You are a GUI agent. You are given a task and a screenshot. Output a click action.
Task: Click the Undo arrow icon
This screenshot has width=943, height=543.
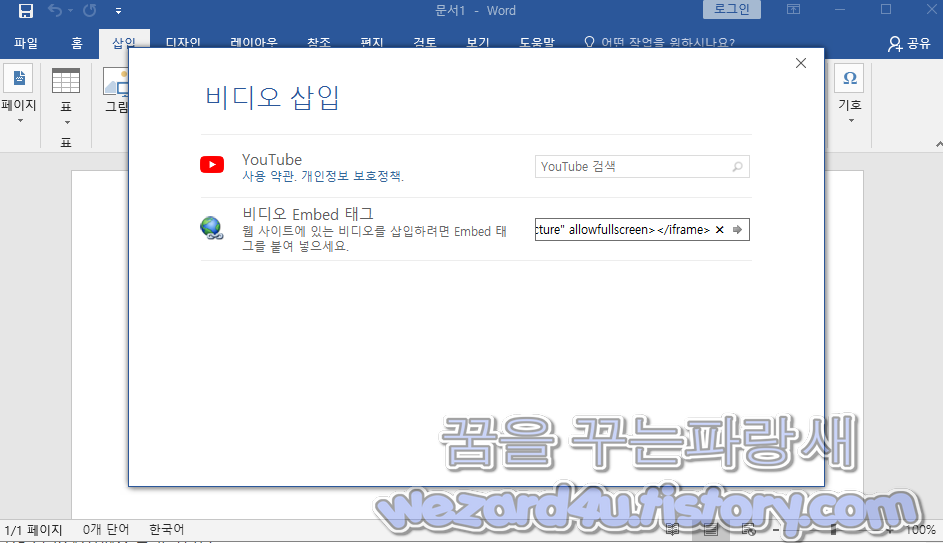point(55,10)
